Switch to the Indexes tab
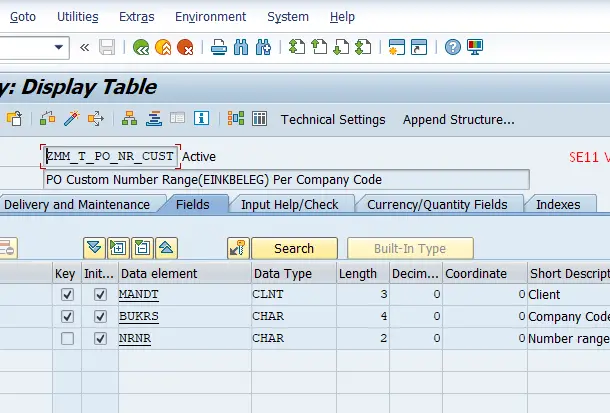 pyautogui.click(x=558, y=205)
